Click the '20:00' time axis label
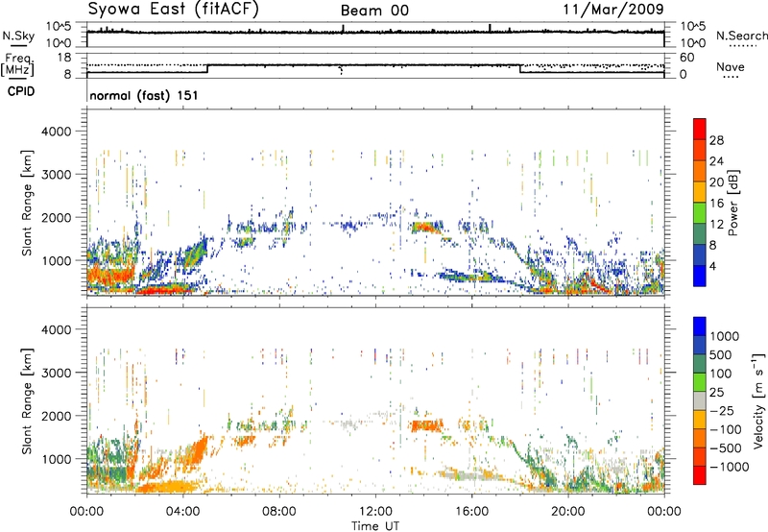The width and height of the screenshot is (768, 532). pyautogui.click(x=567, y=511)
